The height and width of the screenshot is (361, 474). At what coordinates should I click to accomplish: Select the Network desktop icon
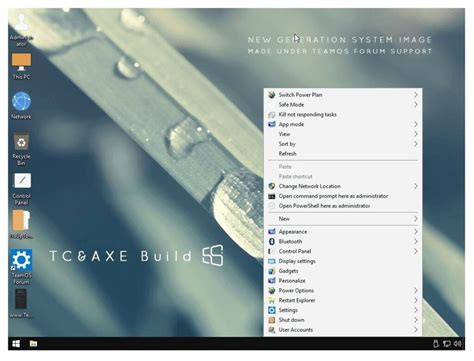pyautogui.click(x=21, y=105)
